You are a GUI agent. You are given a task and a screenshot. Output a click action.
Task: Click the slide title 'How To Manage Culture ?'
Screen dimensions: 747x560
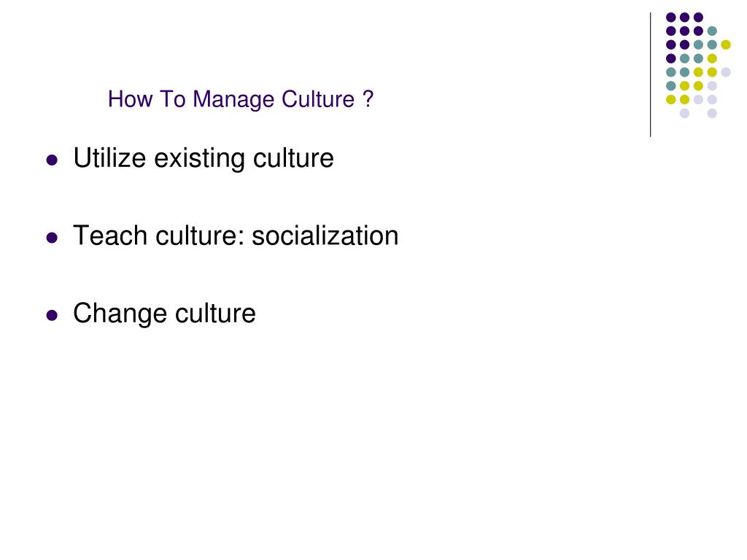point(241,99)
